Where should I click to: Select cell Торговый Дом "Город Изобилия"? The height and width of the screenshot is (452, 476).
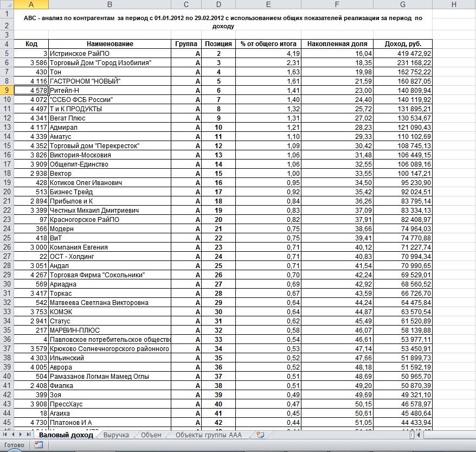coord(110,62)
